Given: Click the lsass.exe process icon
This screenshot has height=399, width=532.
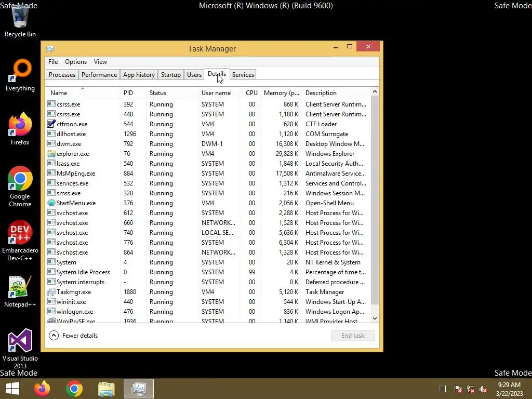Looking at the screenshot, I should (51, 163).
